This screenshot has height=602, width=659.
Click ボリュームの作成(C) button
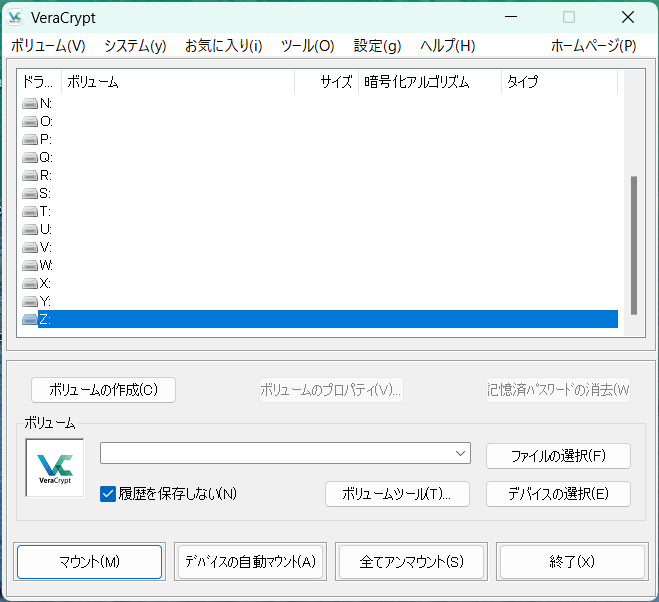[103, 389]
